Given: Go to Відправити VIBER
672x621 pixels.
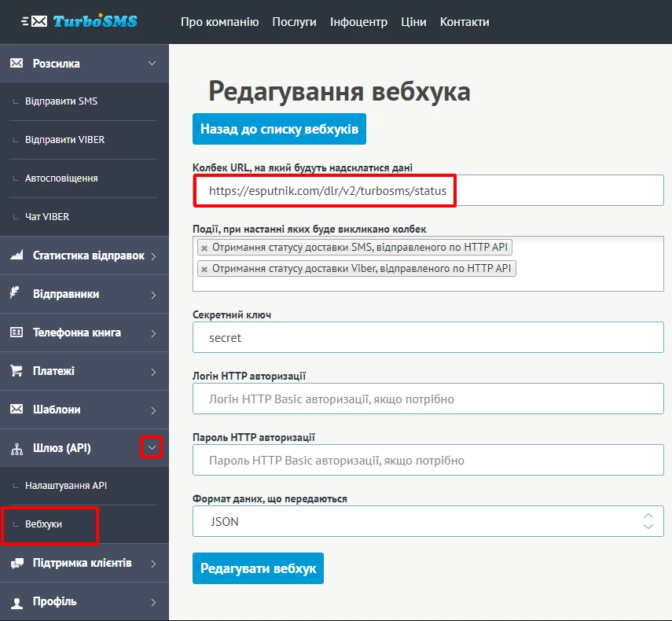Looking at the screenshot, I should pos(64,140).
